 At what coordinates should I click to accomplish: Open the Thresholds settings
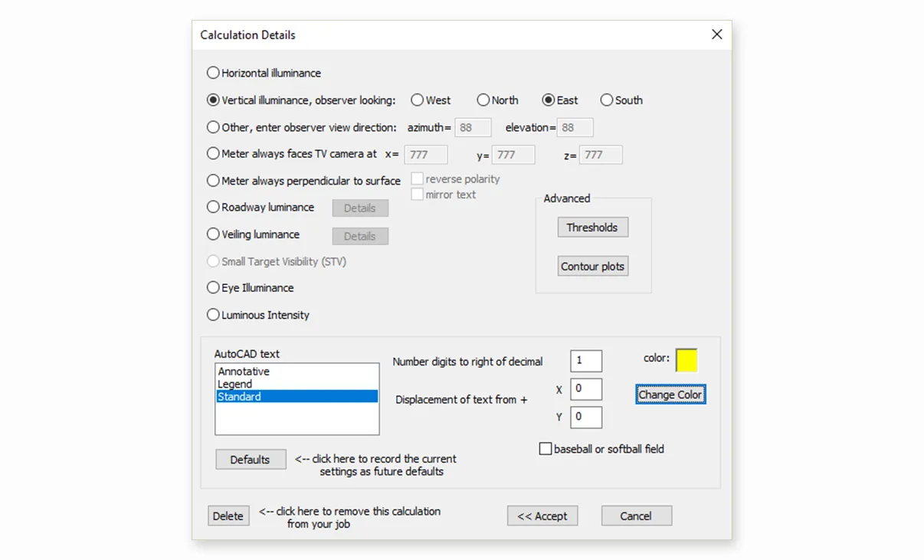click(x=592, y=227)
